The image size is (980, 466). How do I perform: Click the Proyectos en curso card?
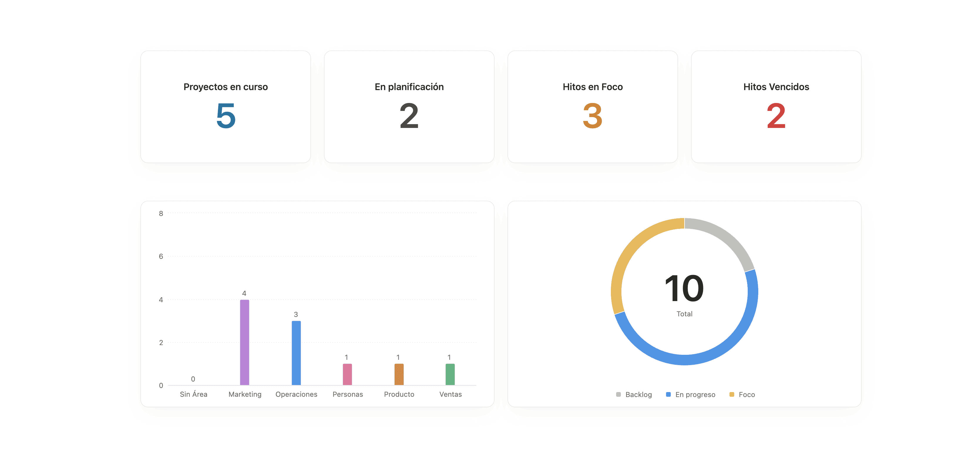coord(226,107)
